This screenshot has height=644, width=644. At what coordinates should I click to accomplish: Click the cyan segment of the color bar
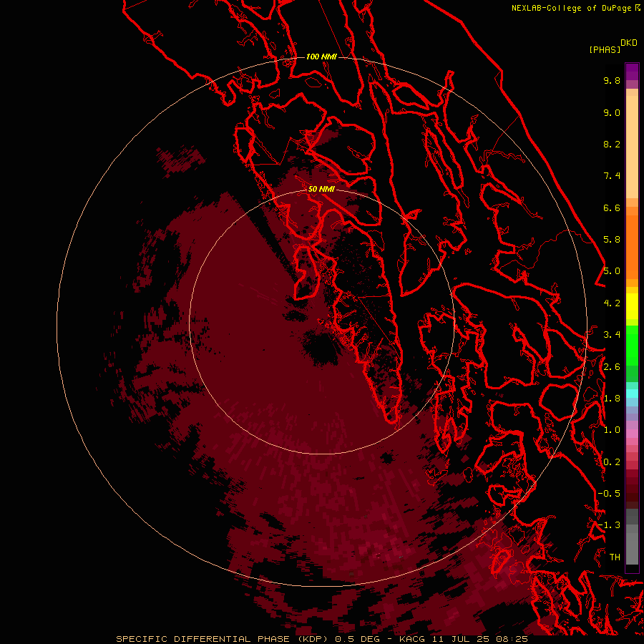[632, 393]
